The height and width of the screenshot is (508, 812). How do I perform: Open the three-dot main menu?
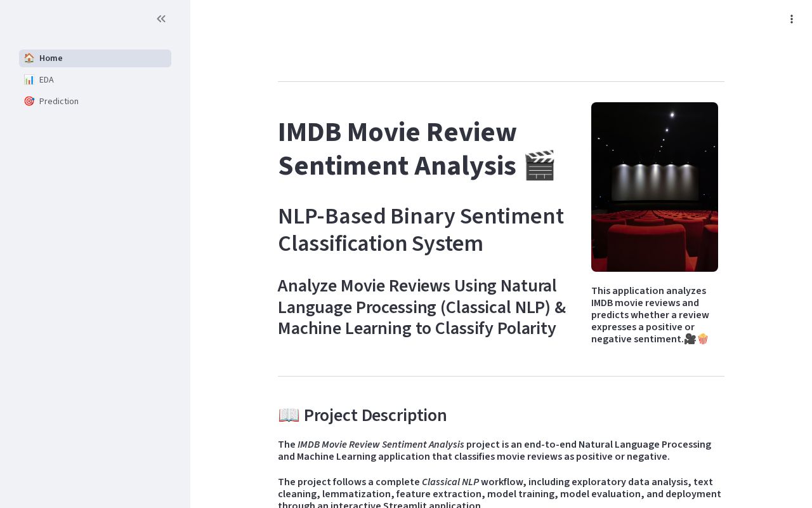coord(791,19)
